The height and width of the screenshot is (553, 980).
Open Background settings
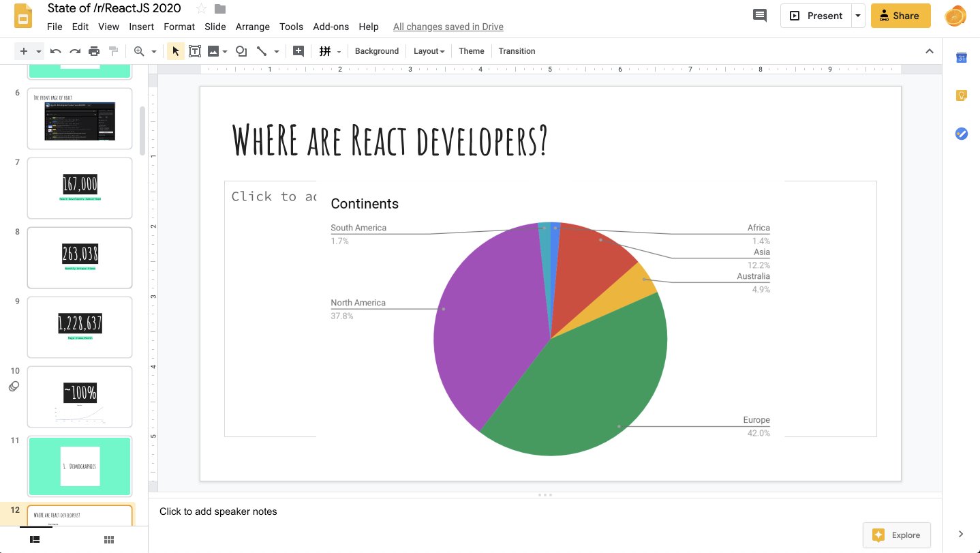coord(377,51)
